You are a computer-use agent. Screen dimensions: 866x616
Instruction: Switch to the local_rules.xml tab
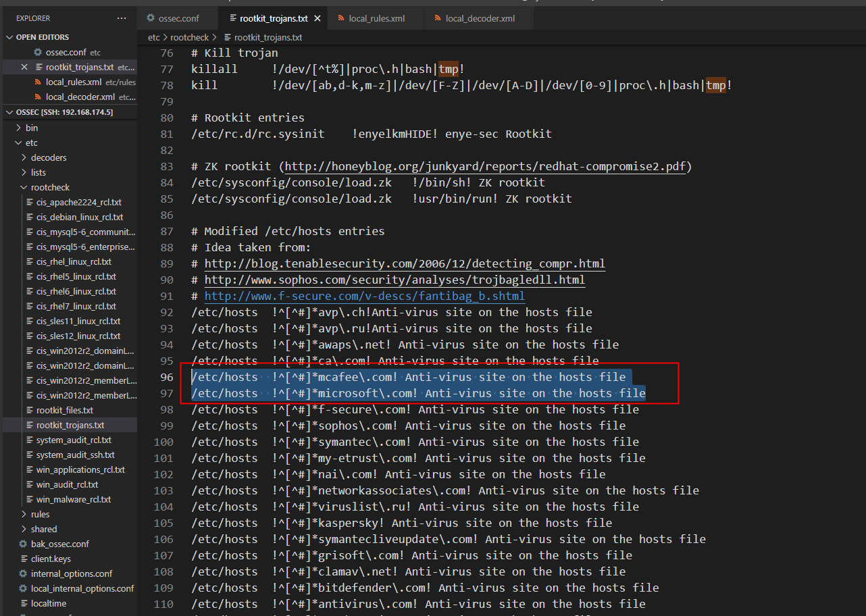coord(376,18)
